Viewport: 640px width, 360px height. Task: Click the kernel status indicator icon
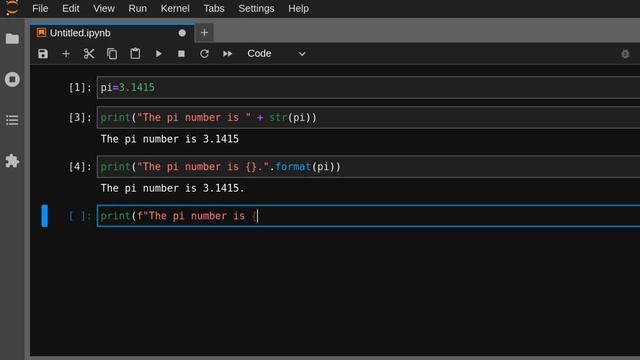[625, 54]
